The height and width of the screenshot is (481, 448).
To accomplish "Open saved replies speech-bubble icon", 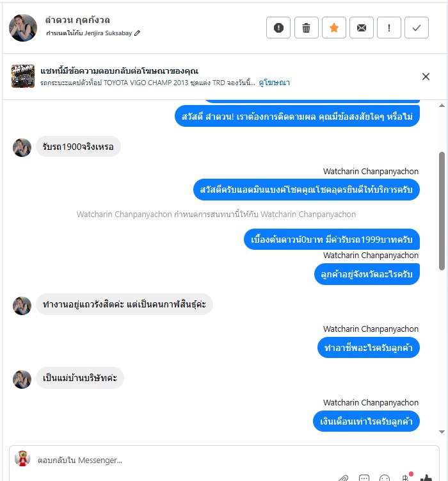I will coord(364,478).
